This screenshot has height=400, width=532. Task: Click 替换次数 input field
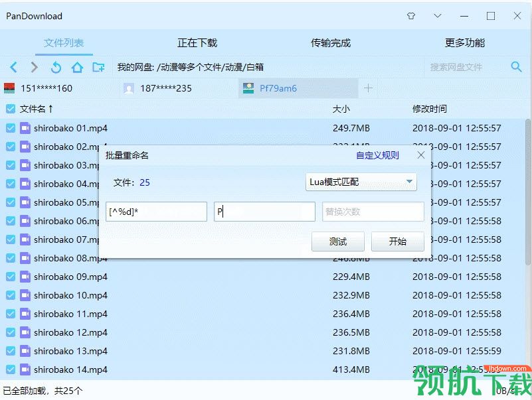373,212
